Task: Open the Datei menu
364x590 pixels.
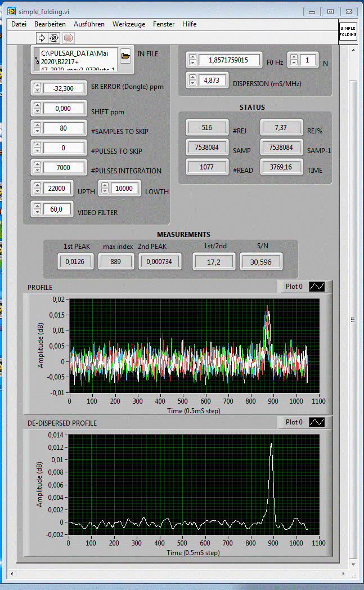Action: click(19, 24)
